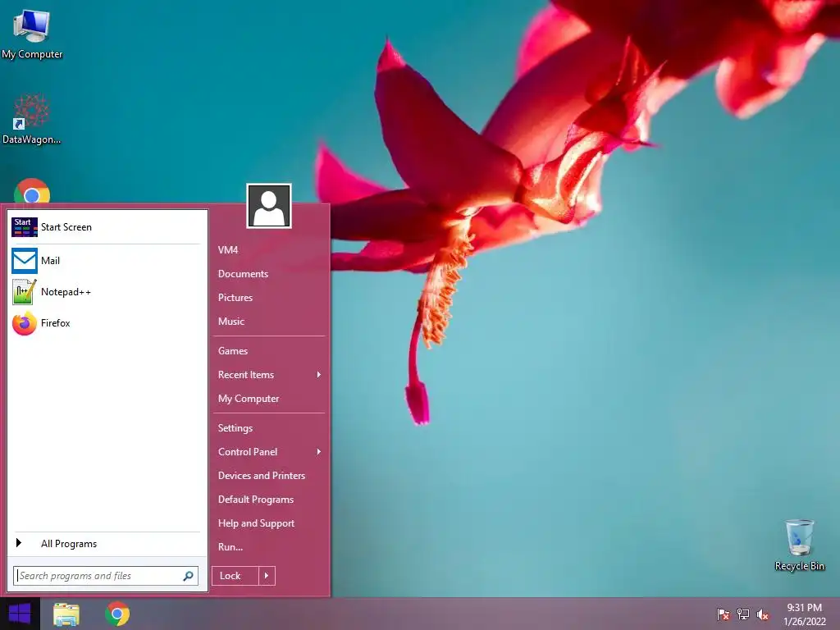Select the Chrome desktop icon behind the menu
The height and width of the screenshot is (630, 840).
32,190
